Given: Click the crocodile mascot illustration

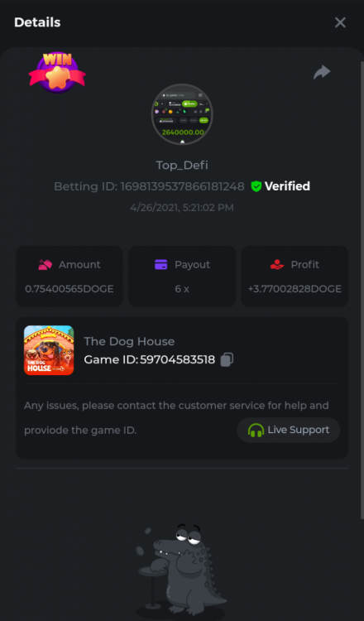Looking at the screenshot, I should pos(180,570).
